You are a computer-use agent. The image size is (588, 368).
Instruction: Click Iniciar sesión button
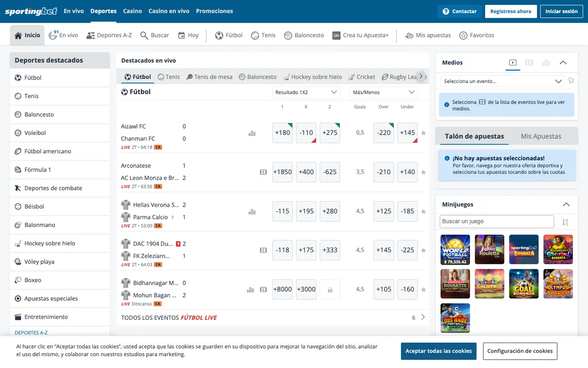tap(562, 11)
